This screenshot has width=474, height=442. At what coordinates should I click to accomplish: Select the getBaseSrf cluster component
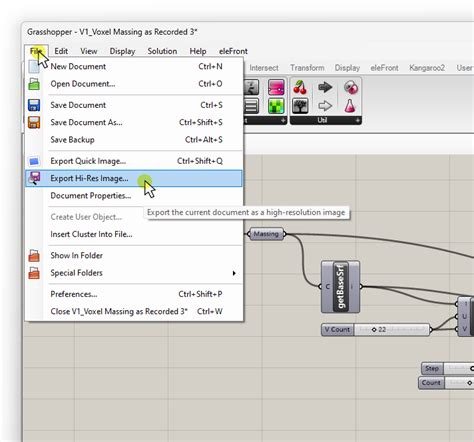[x=340, y=287]
